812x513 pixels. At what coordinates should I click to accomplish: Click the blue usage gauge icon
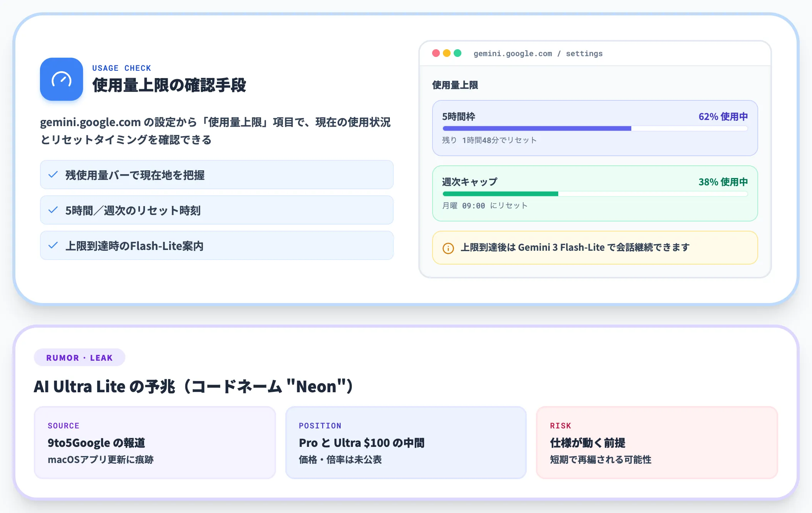62,79
